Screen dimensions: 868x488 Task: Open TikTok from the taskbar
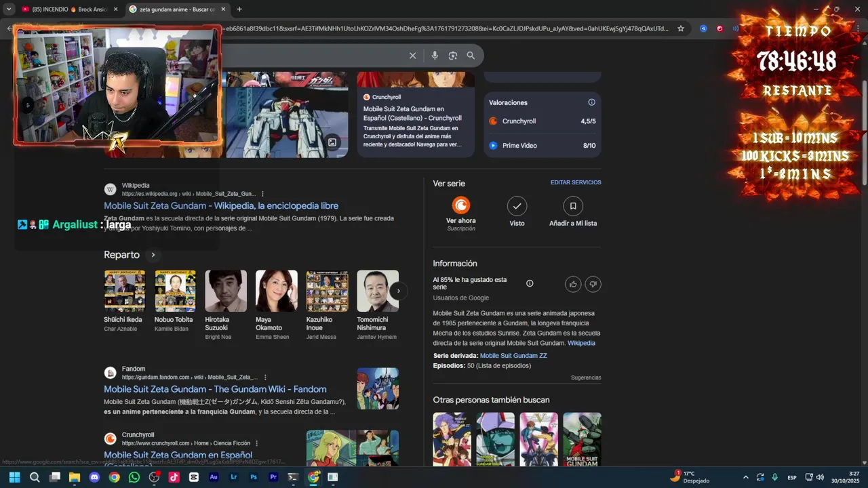[174, 477]
